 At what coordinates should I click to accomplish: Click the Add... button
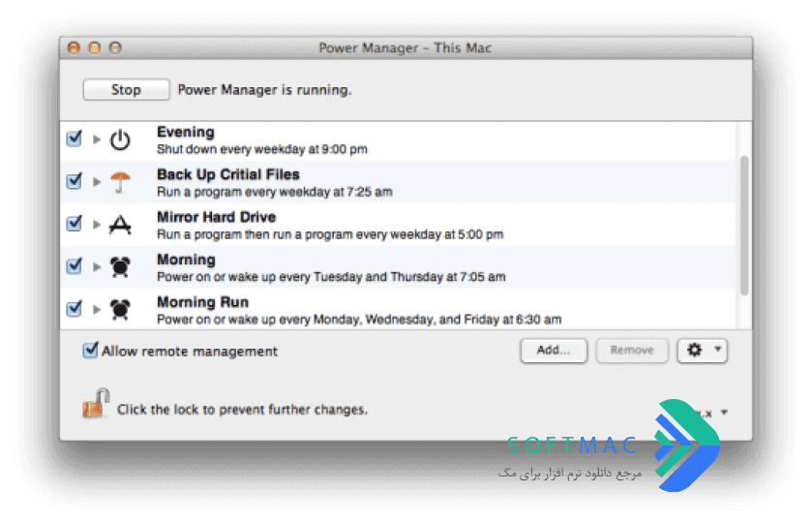point(554,351)
